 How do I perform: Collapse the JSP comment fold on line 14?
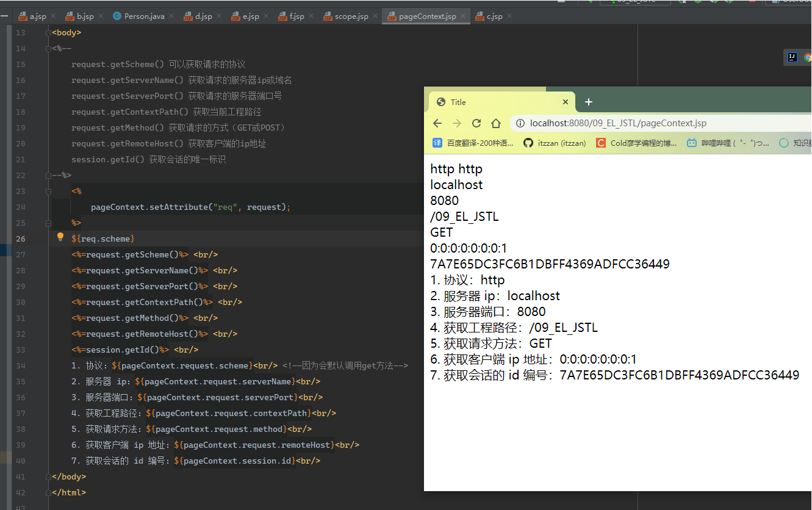[48, 49]
